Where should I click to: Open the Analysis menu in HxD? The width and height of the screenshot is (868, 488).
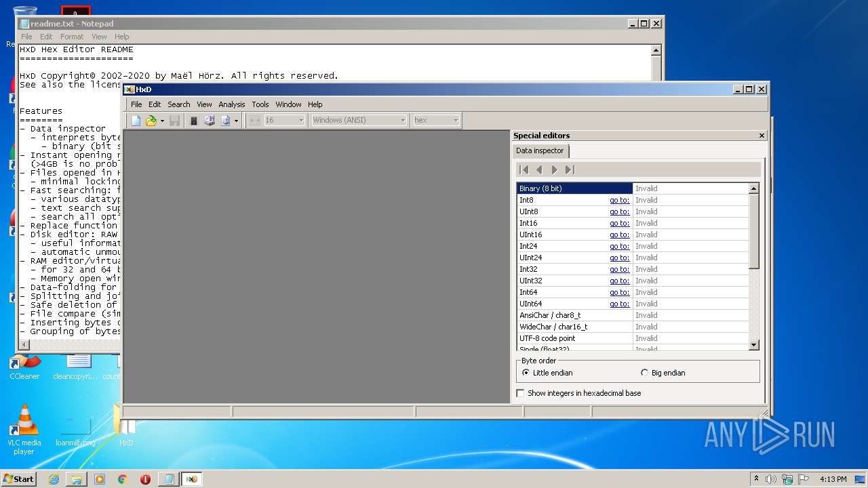[x=231, y=104]
